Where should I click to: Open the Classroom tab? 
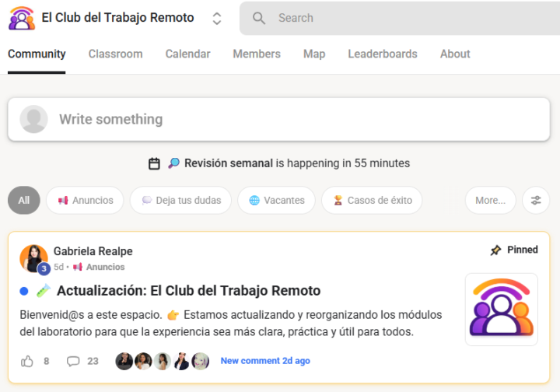(x=115, y=54)
